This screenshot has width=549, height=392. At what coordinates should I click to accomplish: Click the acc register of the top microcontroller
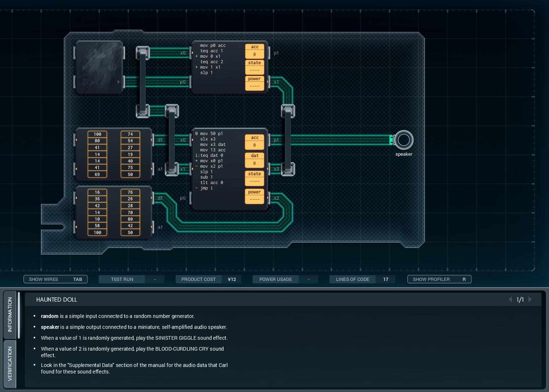[x=254, y=51]
